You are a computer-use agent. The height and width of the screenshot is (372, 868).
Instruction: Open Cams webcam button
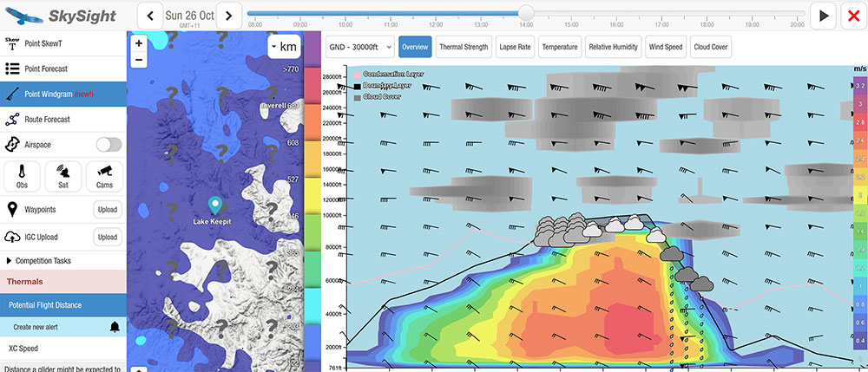[105, 176]
